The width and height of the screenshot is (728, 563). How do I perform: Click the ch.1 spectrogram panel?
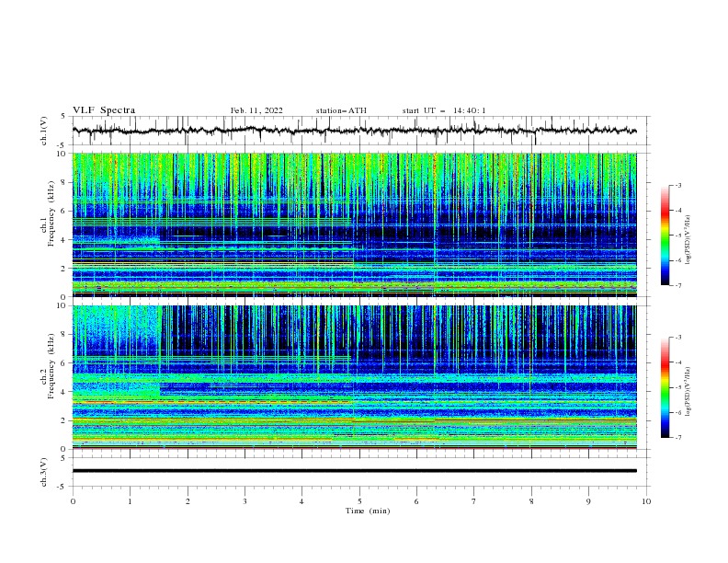tap(355, 224)
